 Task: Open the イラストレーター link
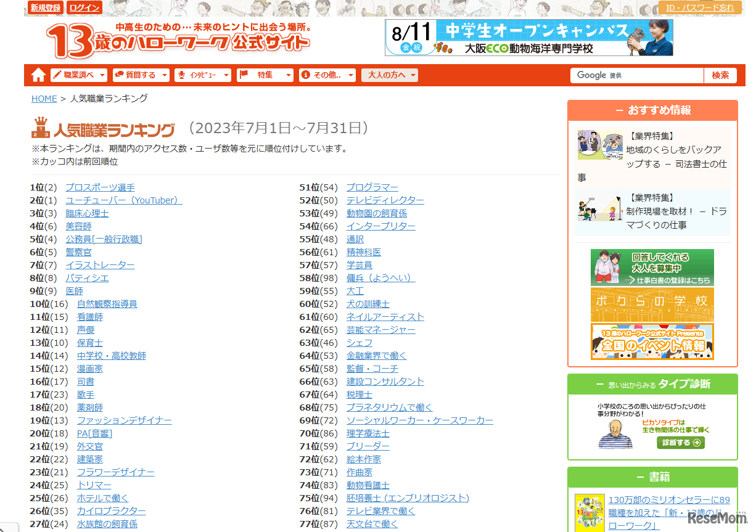101,265
